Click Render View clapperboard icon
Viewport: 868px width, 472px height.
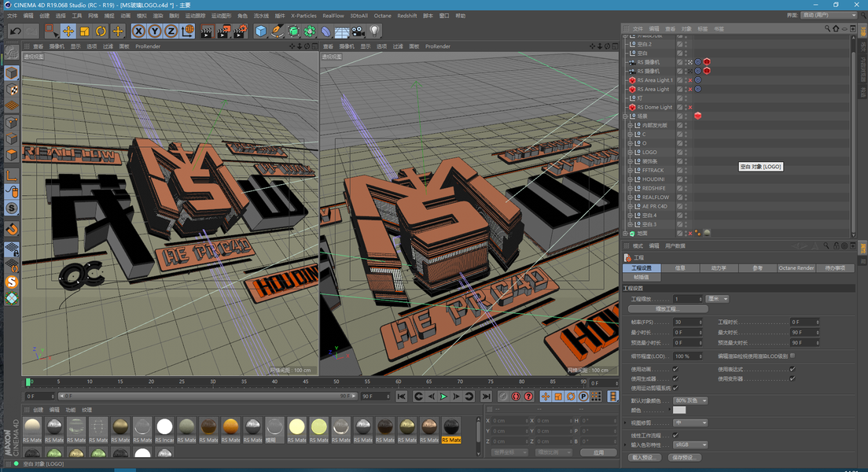click(207, 31)
